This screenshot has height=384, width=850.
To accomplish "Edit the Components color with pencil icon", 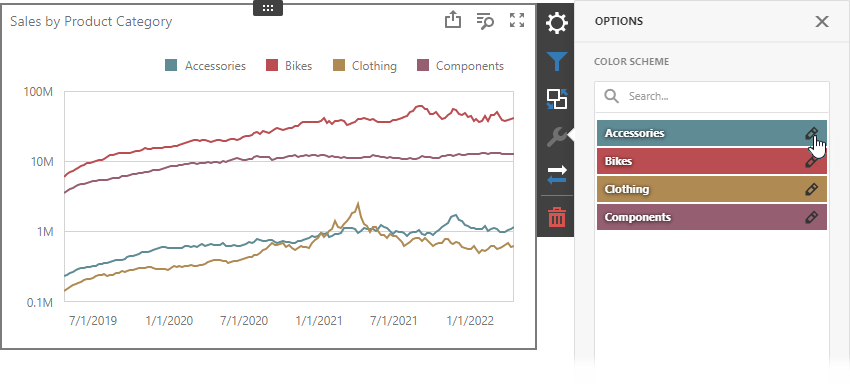I will (811, 217).
